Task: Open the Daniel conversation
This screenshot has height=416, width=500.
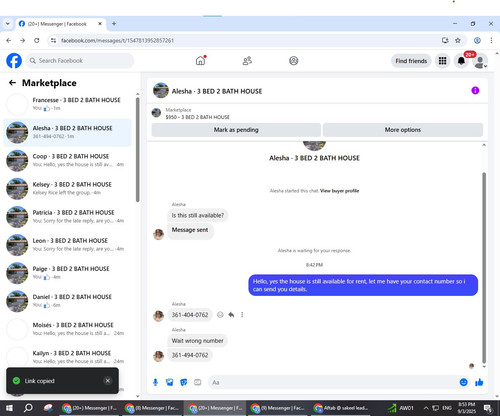Action: click(x=68, y=301)
